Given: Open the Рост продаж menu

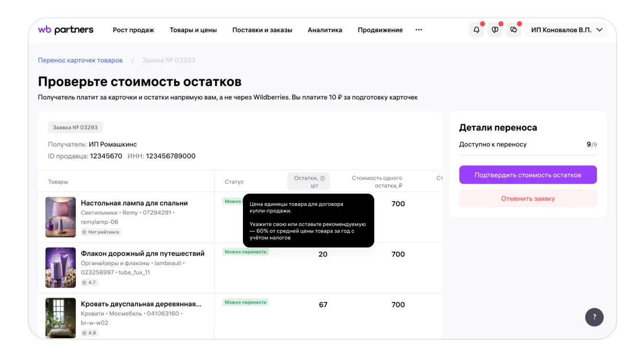Looking at the screenshot, I should point(133,30).
